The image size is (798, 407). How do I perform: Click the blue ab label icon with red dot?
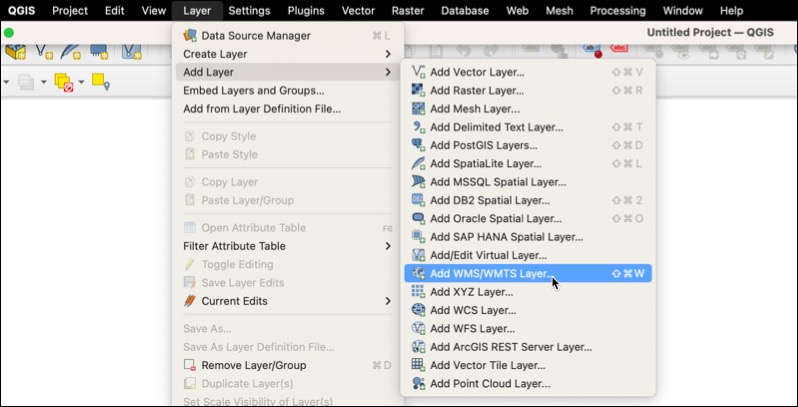[592, 50]
